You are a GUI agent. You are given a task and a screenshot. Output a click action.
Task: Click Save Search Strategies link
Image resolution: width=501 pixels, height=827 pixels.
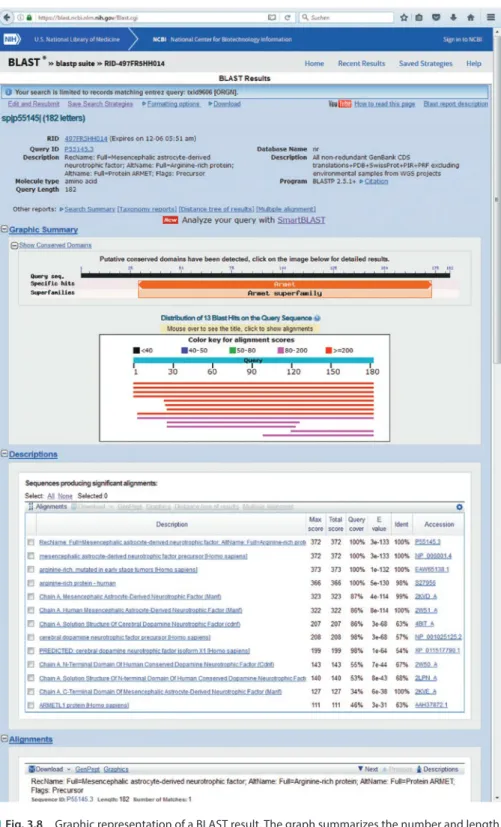point(100,104)
